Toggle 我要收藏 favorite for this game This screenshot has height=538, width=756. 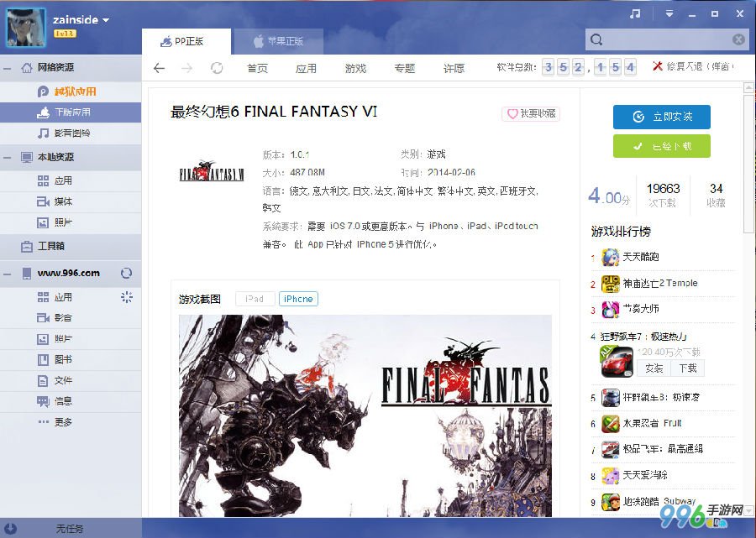[531, 113]
